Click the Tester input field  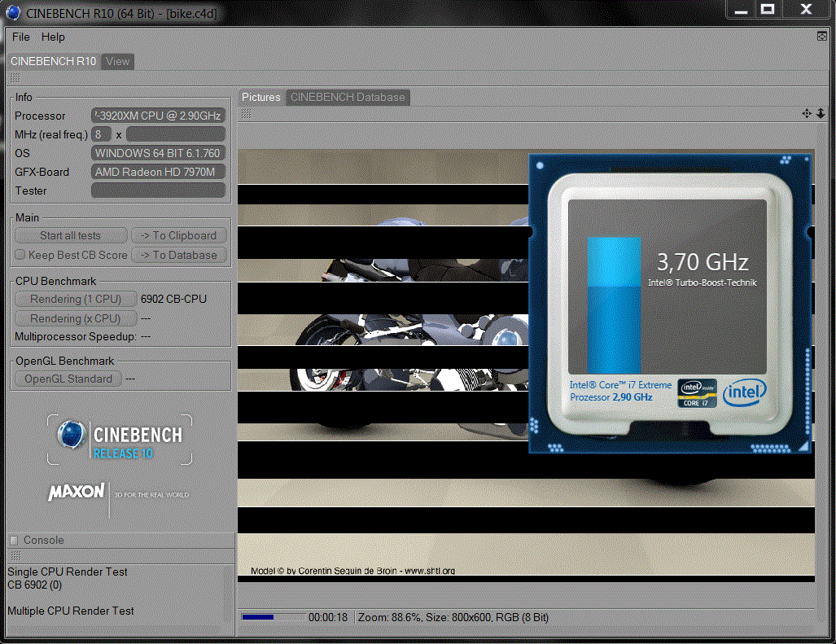(159, 191)
